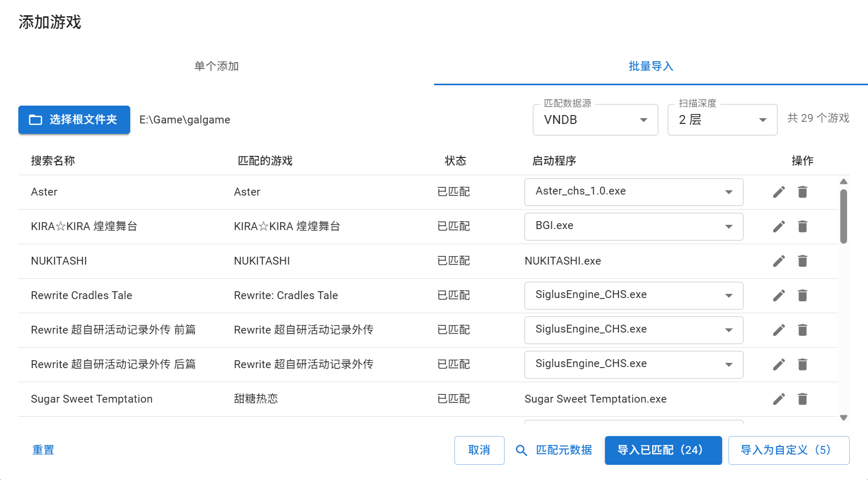Open the 匹配数据源 VNDB dropdown
868x480 pixels.
595,120
